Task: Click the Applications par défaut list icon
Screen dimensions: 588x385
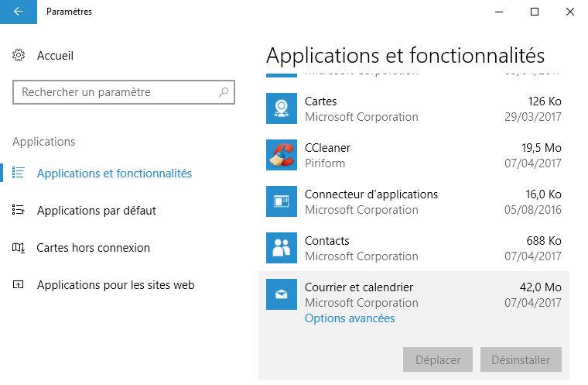Action: pyautogui.click(x=19, y=210)
